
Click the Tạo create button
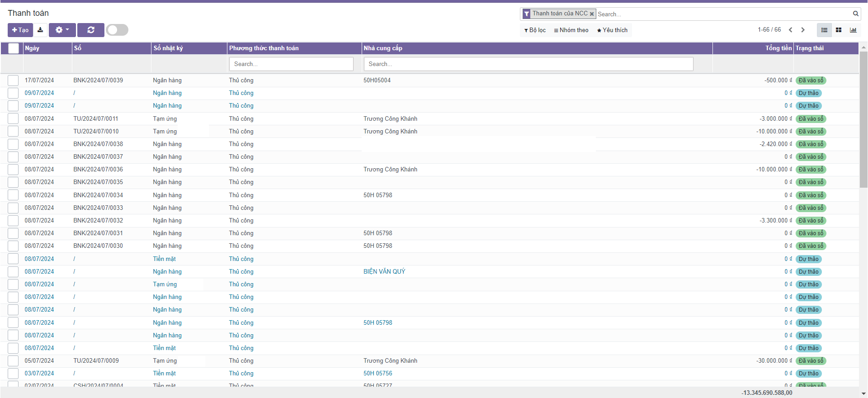(x=20, y=30)
